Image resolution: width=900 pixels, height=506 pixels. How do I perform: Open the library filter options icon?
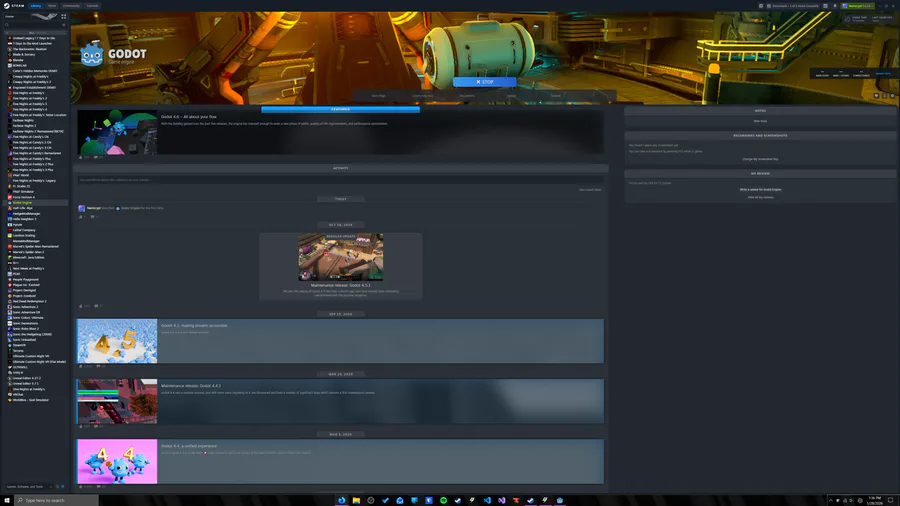point(64,25)
